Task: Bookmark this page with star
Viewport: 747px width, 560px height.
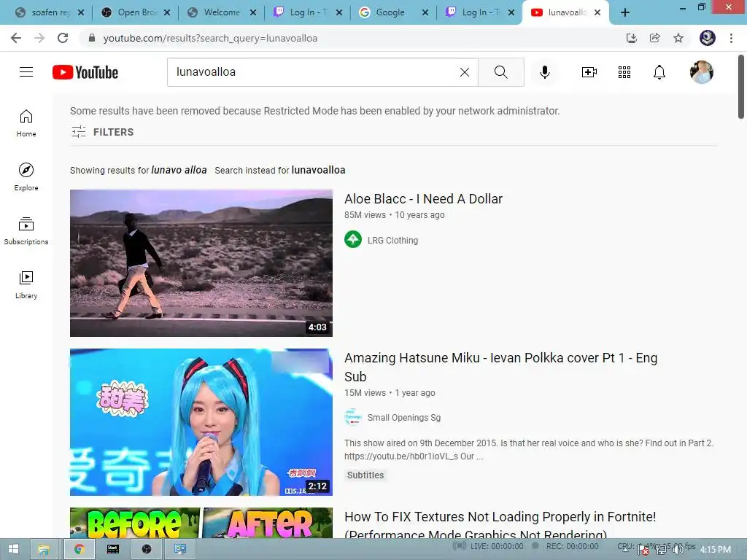Action: pyautogui.click(x=678, y=38)
